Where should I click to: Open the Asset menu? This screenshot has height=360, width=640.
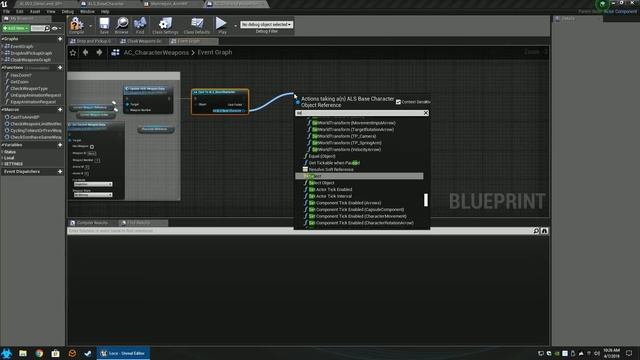(x=35, y=11)
